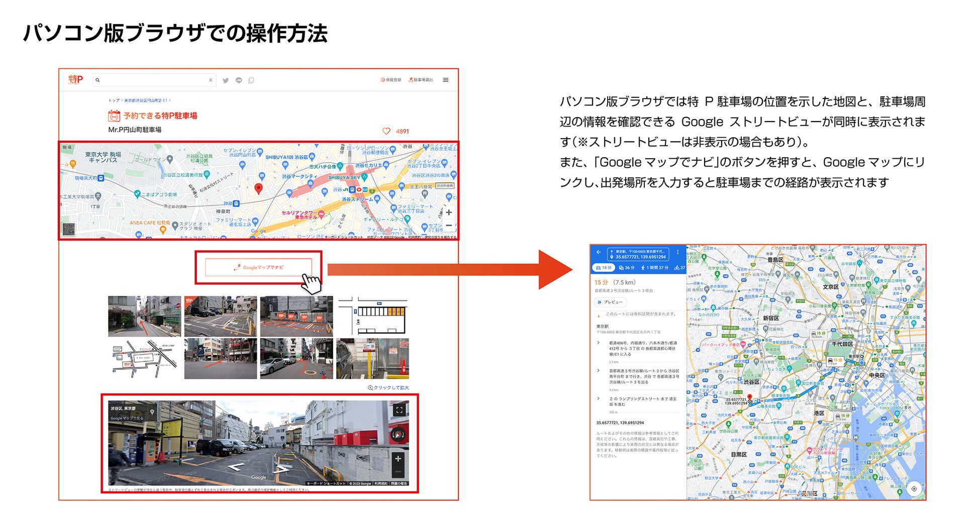980x522 pixels.
Task: Click the こまばアゴラ劇場 marker on the map
Action: click(137, 194)
